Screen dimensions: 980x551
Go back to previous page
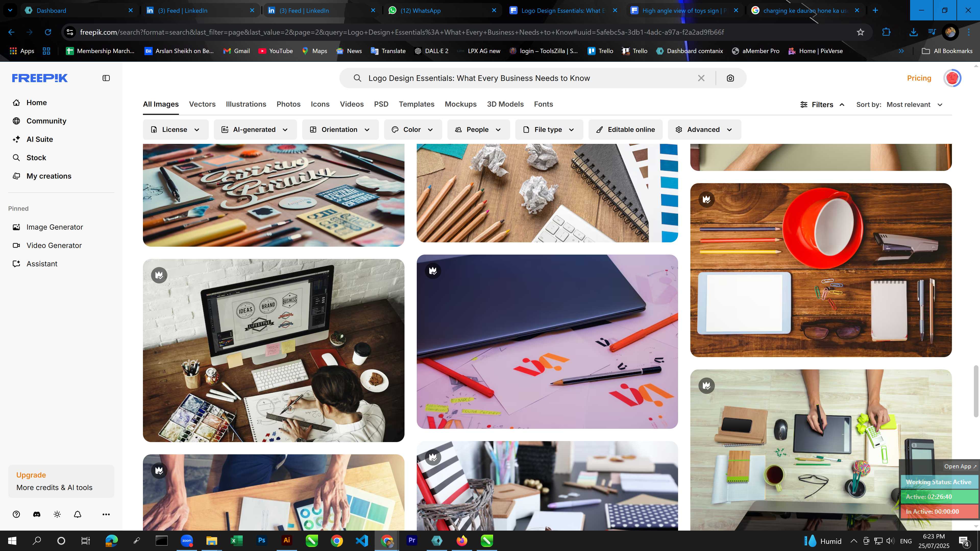[x=11, y=32]
